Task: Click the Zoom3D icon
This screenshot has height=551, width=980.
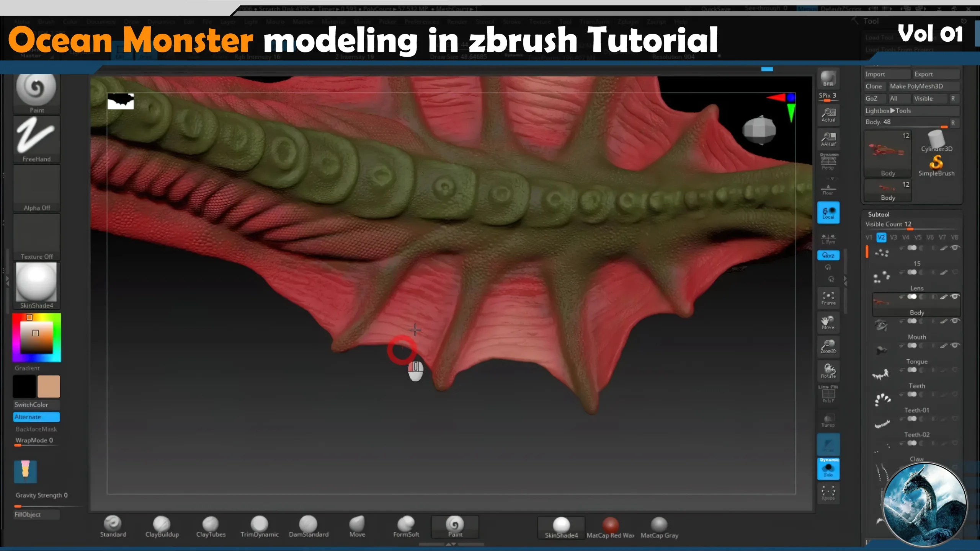Action: (828, 346)
